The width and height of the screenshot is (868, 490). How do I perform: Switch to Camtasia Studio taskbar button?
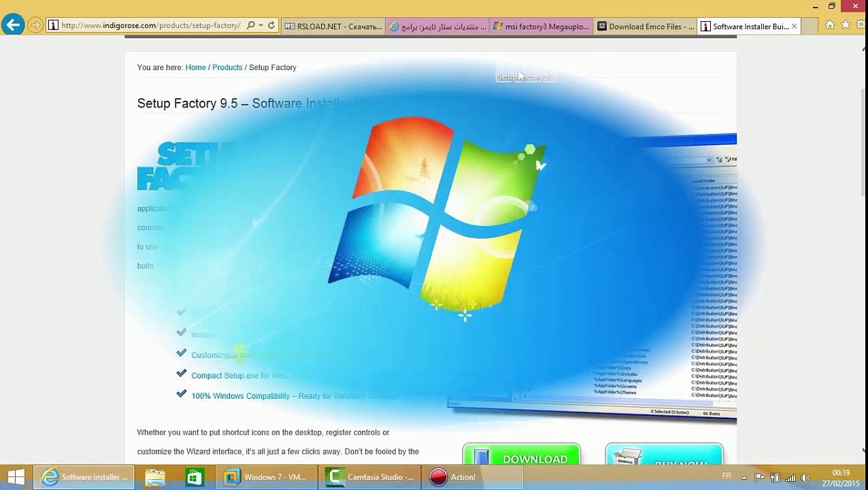click(370, 477)
